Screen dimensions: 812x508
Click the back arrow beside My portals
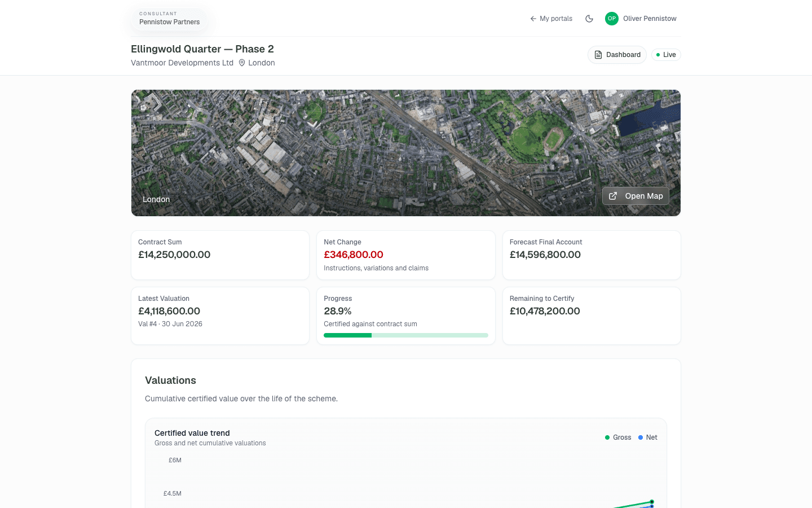pyautogui.click(x=533, y=19)
